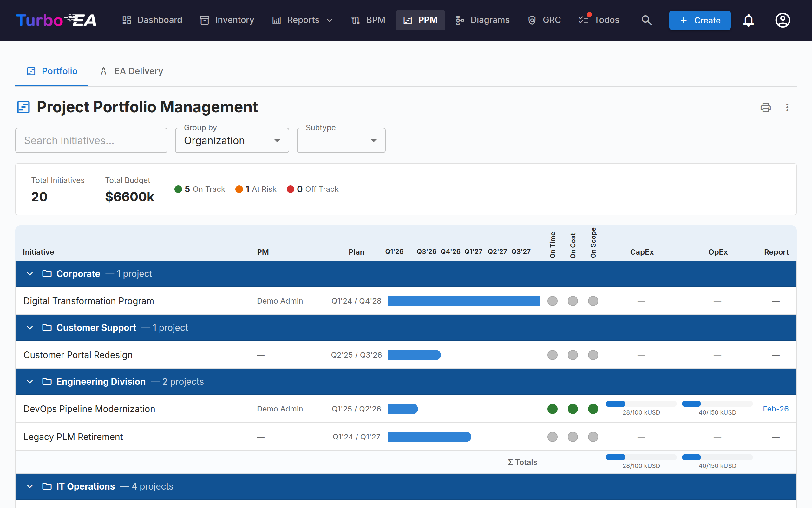Image resolution: width=812 pixels, height=508 pixels.
Task: Click the blue Create button
Action: (x=700, y=20)
